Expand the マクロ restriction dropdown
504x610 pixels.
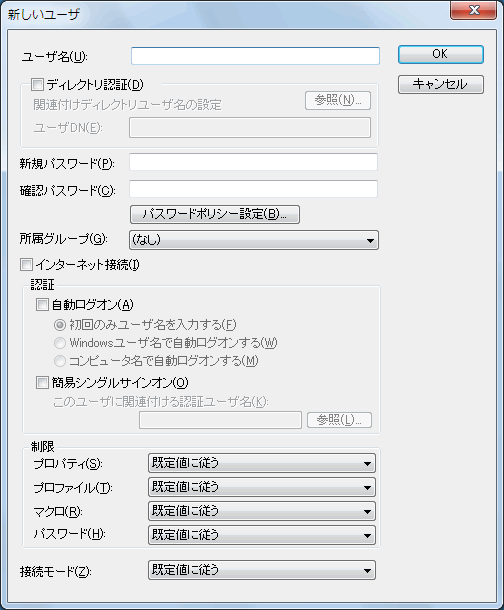click(x=262, y=511)
